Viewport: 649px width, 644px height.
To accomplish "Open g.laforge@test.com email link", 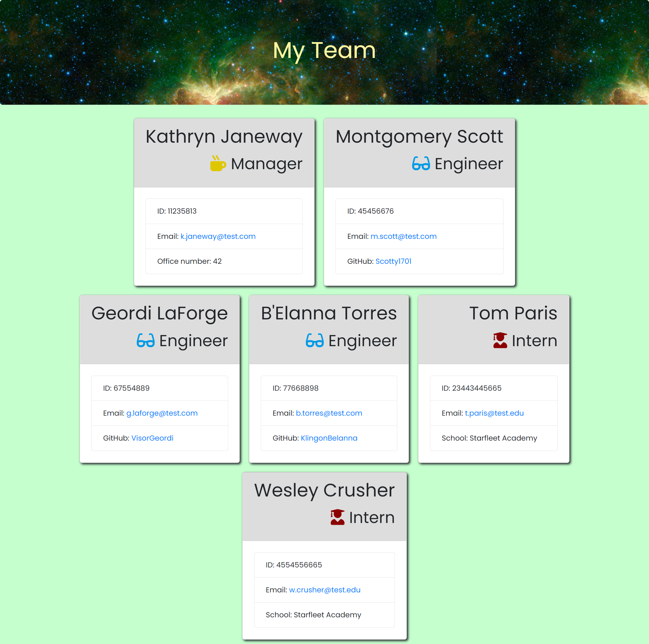I will pos(162,413).
